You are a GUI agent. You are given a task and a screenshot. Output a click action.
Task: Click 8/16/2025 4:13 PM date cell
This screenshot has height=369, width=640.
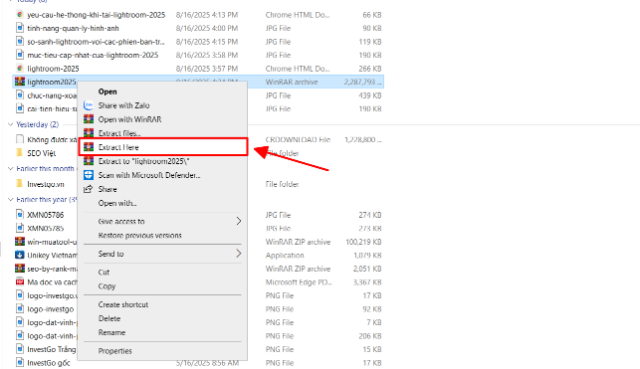point(207,15)
